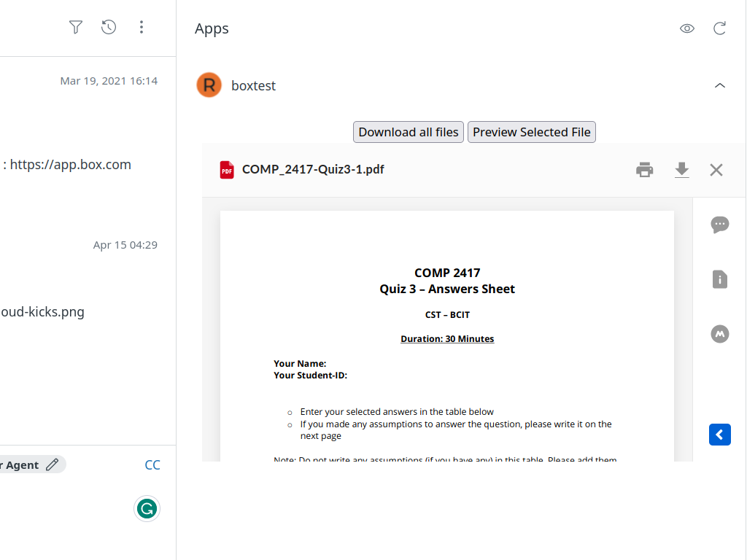
Task: Open the three-dot more options menu
Action: pyautogui.click(x=142, y=28)
